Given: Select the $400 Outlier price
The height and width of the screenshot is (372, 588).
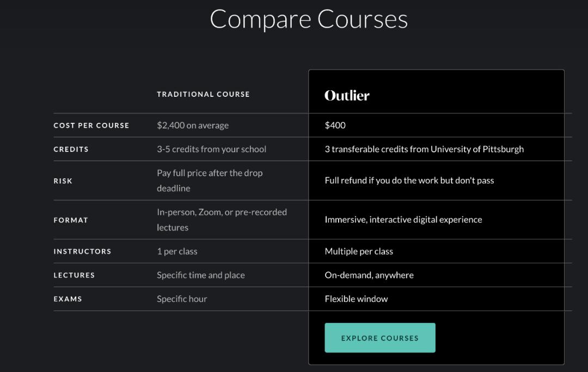Looking at the screenshot, I should [335, 125].
